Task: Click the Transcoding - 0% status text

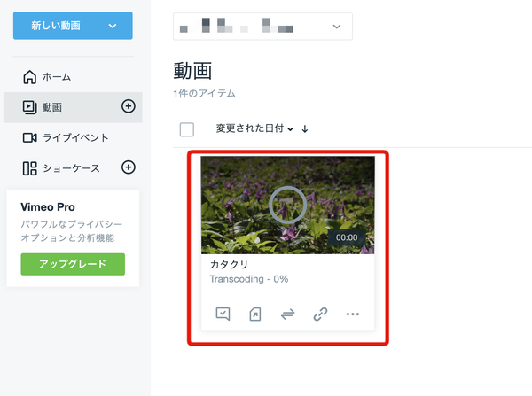Action: pos(249,279)
